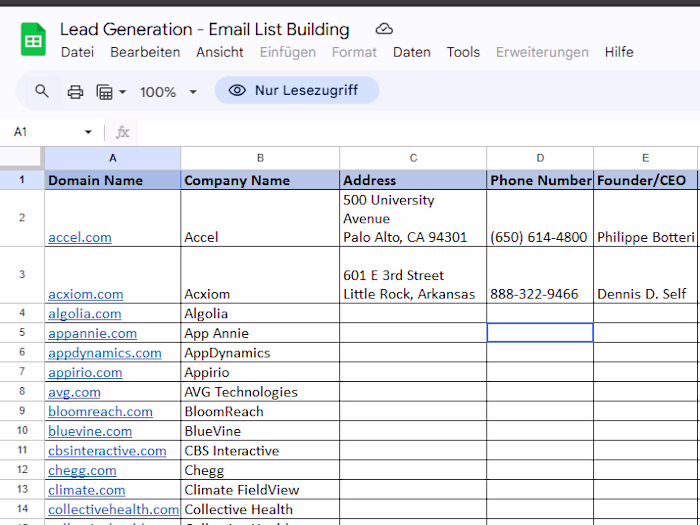
Task: Open the greyed Erweiterungen menu
Action: tap(542, 52)
